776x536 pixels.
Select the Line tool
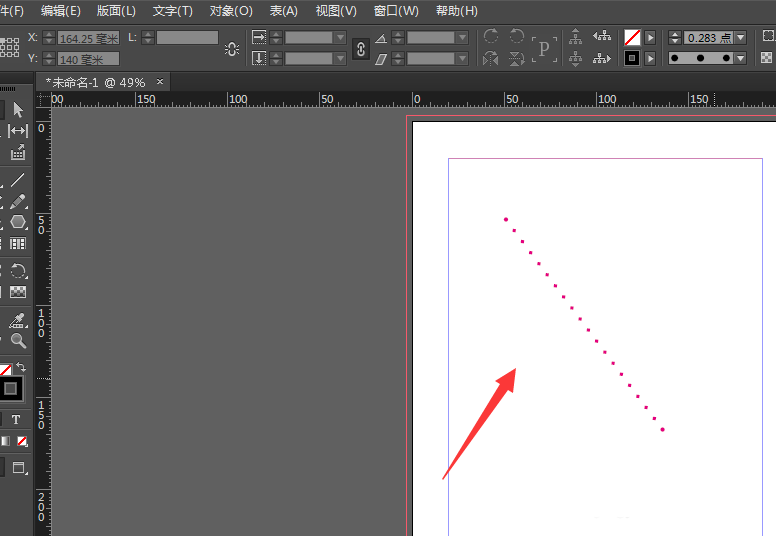[x=18, y=180]
